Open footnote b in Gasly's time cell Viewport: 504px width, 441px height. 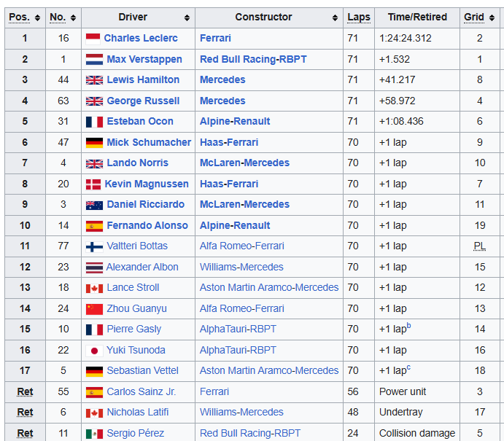409,326
